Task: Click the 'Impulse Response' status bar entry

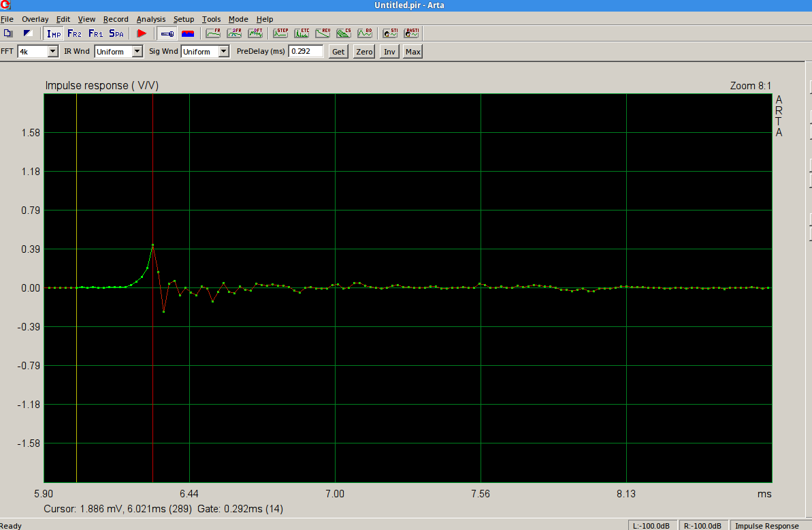Action: 767,525
